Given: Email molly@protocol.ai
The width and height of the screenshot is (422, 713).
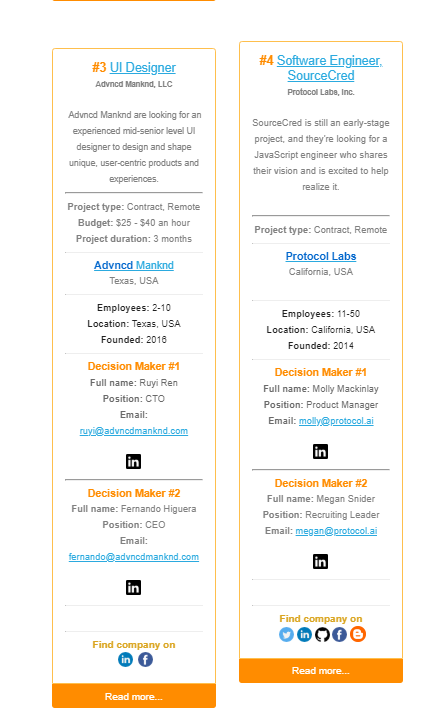Looking at the screenshot, I should [x=336, y=421].
